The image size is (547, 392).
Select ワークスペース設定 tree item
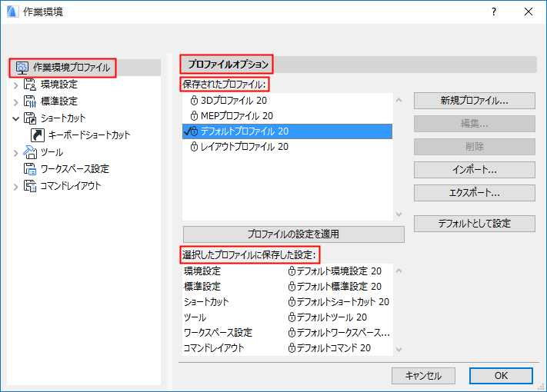[x=75, y=169]
